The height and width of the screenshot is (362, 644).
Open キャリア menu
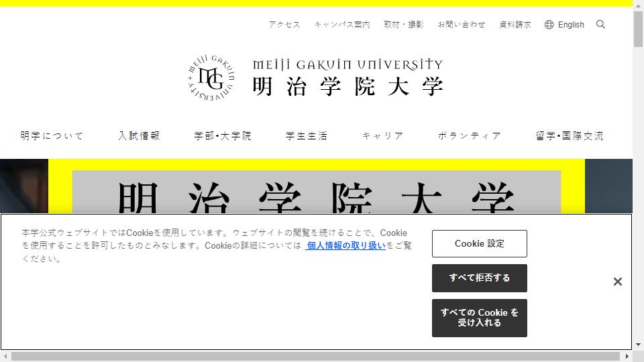[x=383, y=136]
